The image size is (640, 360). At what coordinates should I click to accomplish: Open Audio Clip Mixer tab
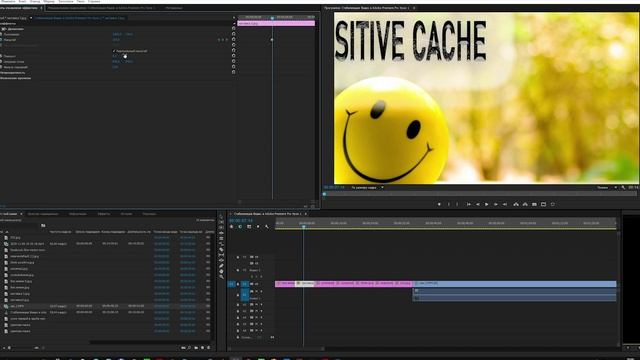click(101, 8)
